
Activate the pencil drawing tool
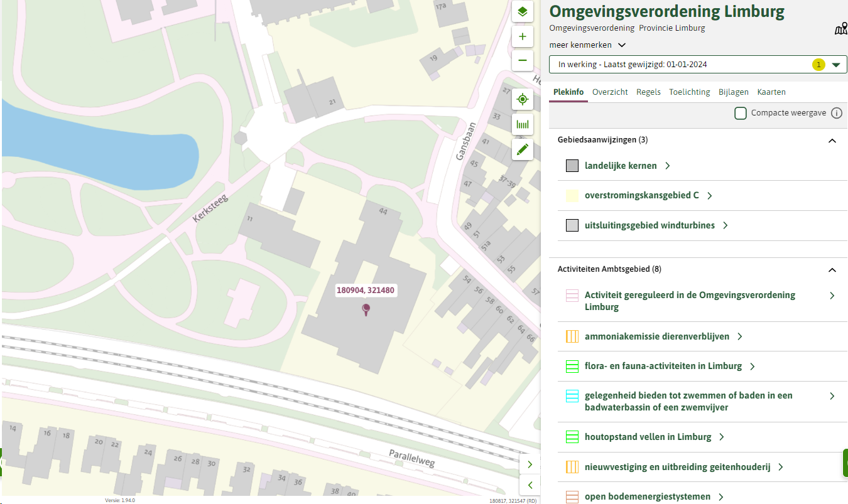click(x=522, y=149)
